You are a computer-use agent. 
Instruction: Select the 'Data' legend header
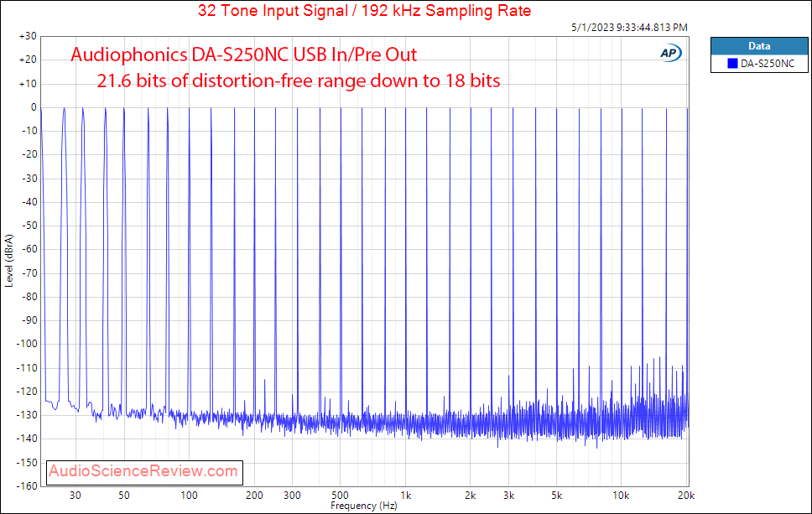pyautogui.click(x=759, y=46)
